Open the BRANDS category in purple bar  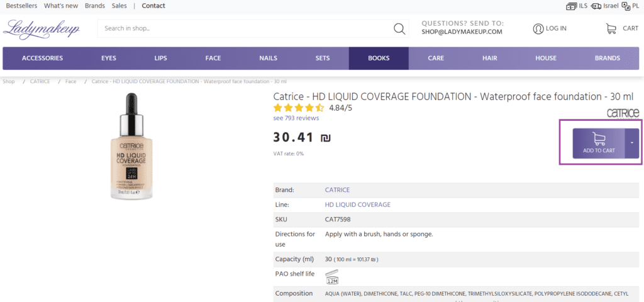(608, 59)
